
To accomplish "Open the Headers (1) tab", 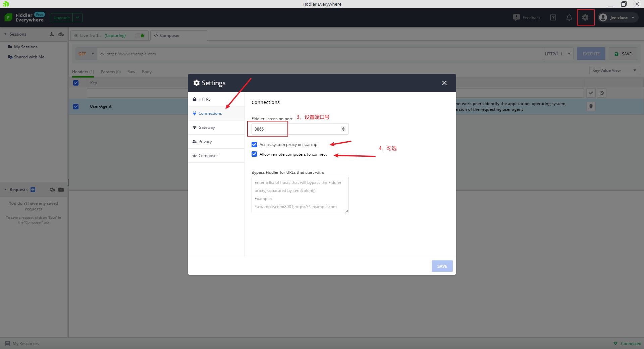I will [83, 72].
